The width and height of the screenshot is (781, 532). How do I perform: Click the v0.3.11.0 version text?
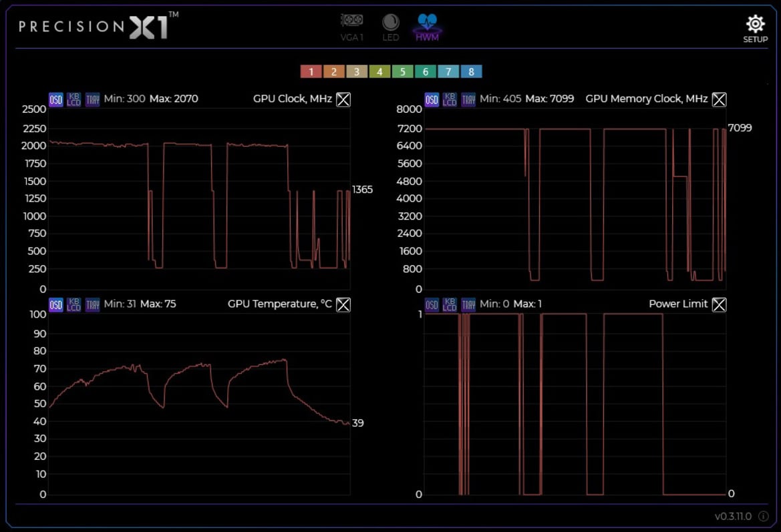[x=733, y=516]
